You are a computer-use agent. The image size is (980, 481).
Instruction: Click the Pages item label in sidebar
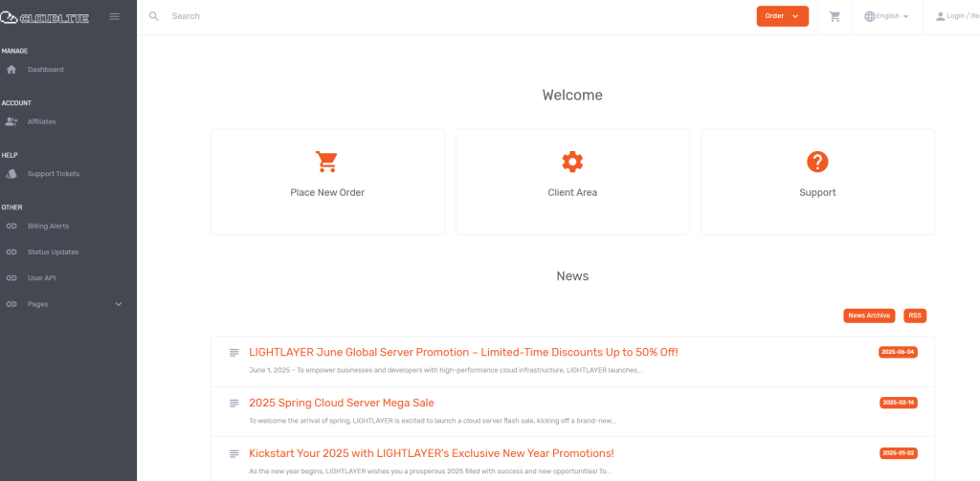click(37, 304)
